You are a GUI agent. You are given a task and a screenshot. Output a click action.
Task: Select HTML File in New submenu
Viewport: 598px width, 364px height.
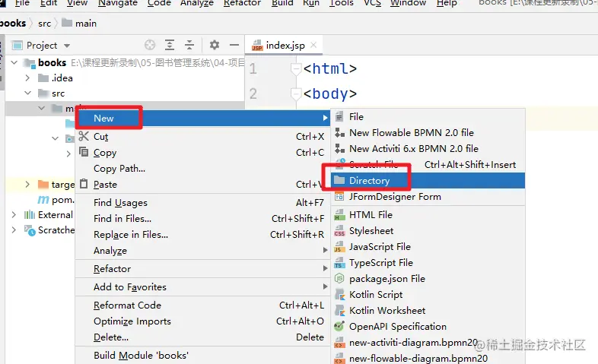click(428, 215)
